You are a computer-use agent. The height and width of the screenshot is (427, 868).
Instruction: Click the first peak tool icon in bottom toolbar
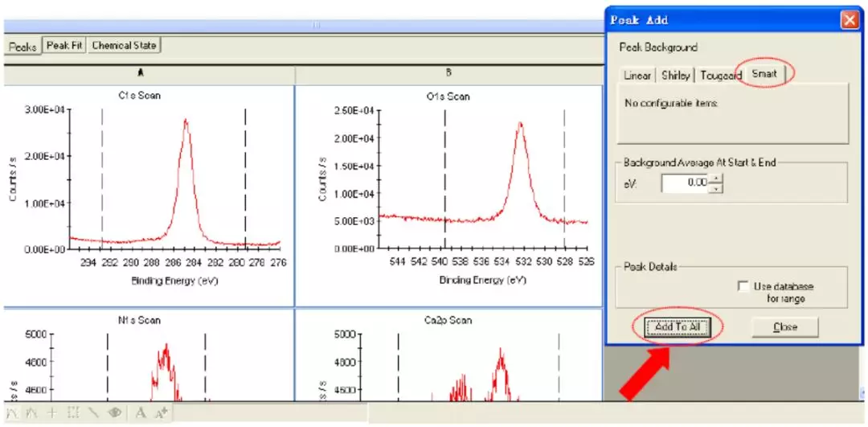tap(12, 413)
